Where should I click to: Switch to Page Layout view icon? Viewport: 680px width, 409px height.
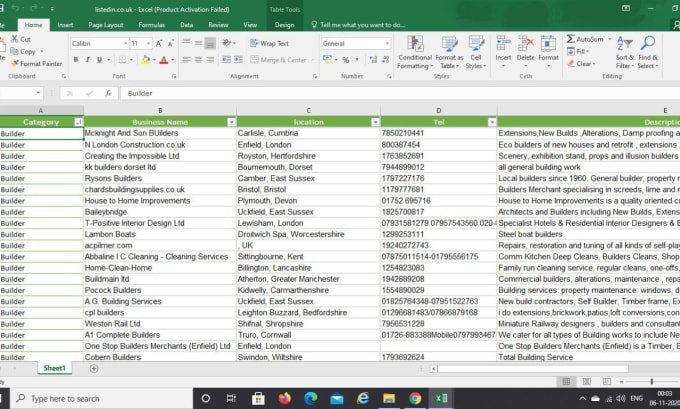coord(586,381)
